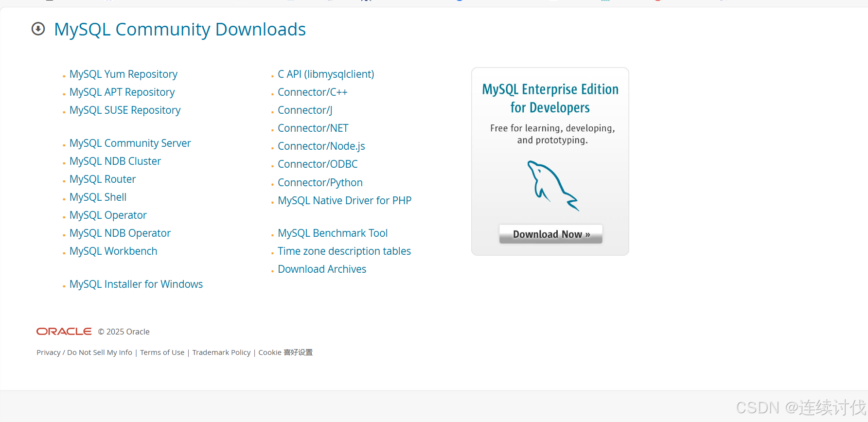Screen dimensions: 868x422
Task: Open MySQL Benchmark Tool
Action: [x=333, y=233]
